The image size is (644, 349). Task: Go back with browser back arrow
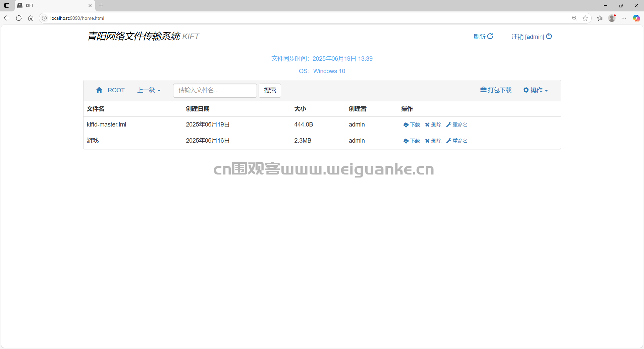(7, 18)
